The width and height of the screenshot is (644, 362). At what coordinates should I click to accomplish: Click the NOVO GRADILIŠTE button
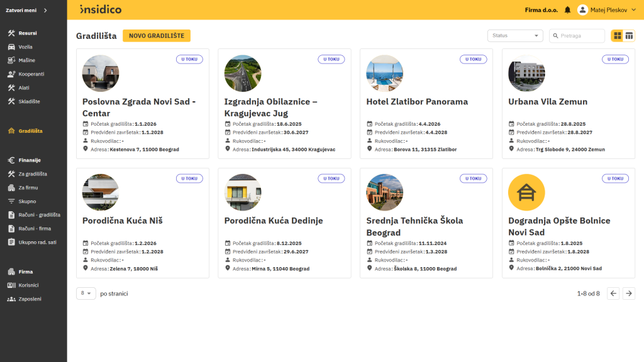point(157,36)
